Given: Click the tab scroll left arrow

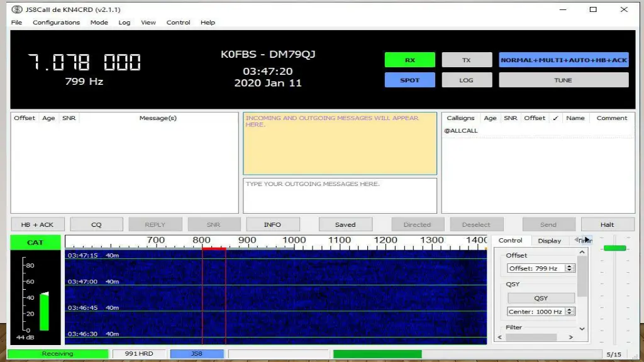Looking at the screenshot, I should 577,239.
